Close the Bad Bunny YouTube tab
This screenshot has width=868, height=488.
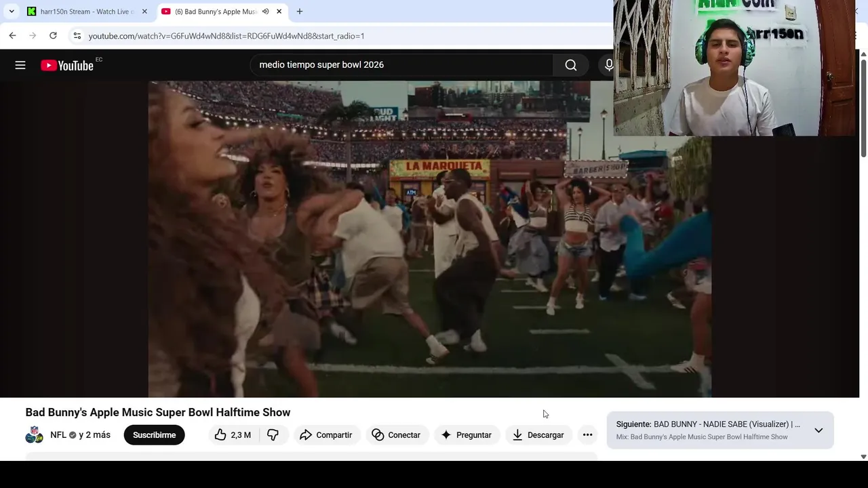coord(279,12)
